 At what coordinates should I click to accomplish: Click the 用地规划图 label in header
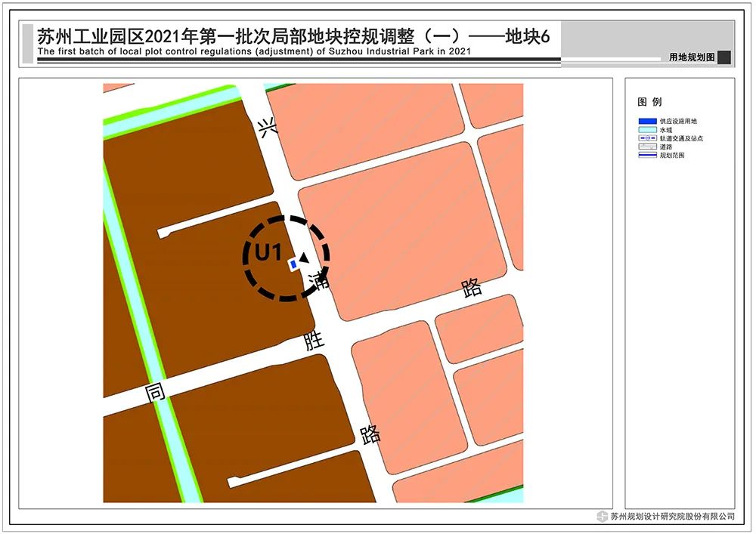tap(692, 57)
